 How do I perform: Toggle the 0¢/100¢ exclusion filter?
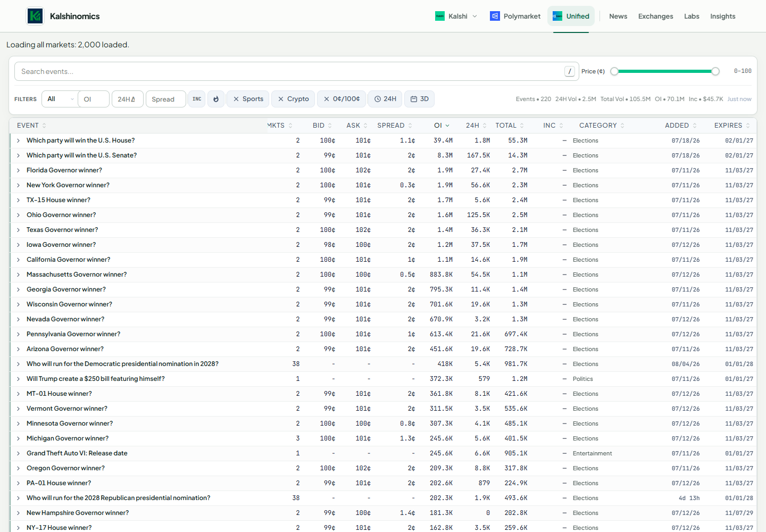[x=342, y=99]
